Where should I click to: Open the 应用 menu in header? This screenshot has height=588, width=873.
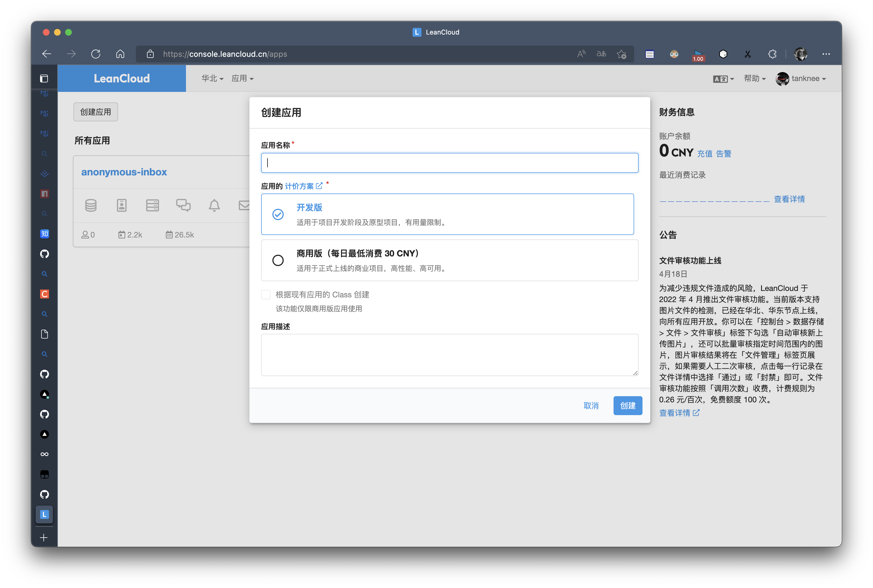242,79
